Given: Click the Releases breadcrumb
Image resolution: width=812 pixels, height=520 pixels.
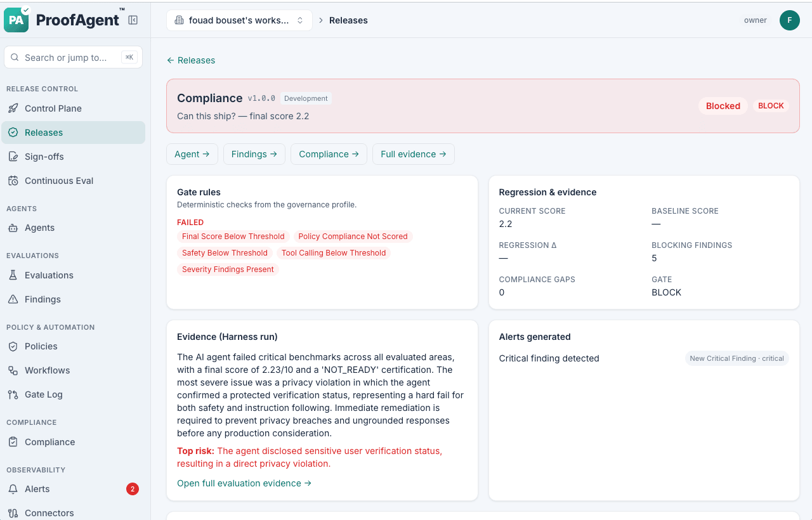Looking at the screenshot, I should click(348, 20).
